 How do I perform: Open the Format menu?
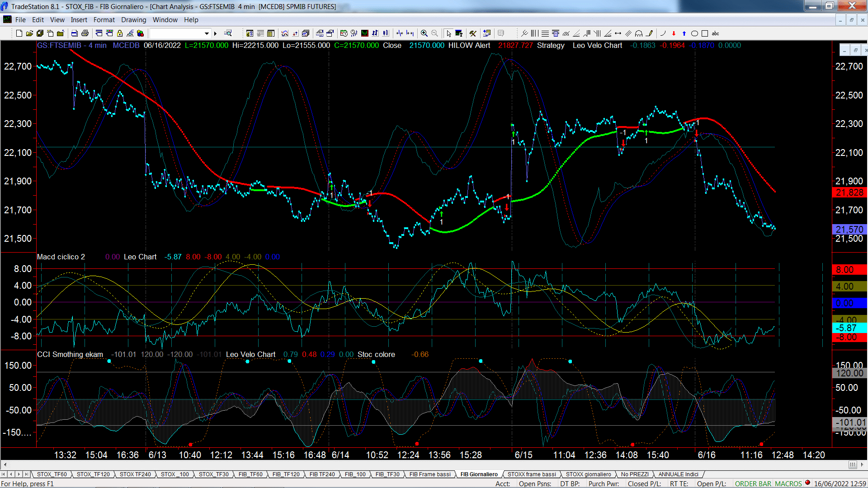[104, 20]
